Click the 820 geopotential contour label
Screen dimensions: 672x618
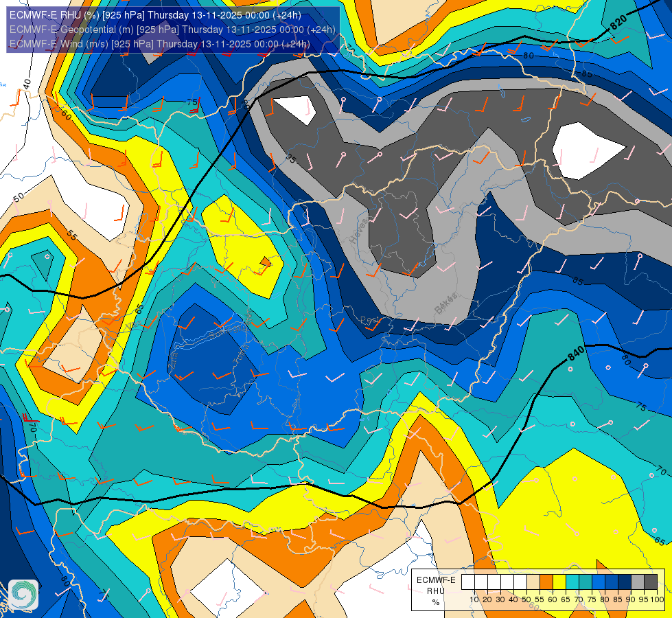(x=618, y=22)
